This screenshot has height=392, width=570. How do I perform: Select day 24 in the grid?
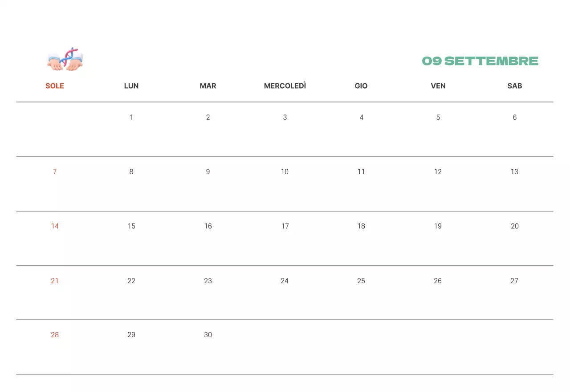click(285, 281)
